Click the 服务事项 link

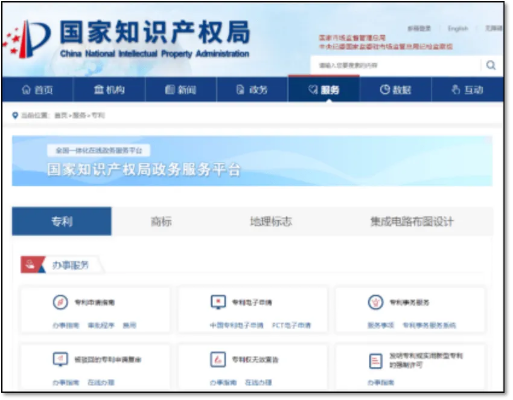click(x=381, y=325)
